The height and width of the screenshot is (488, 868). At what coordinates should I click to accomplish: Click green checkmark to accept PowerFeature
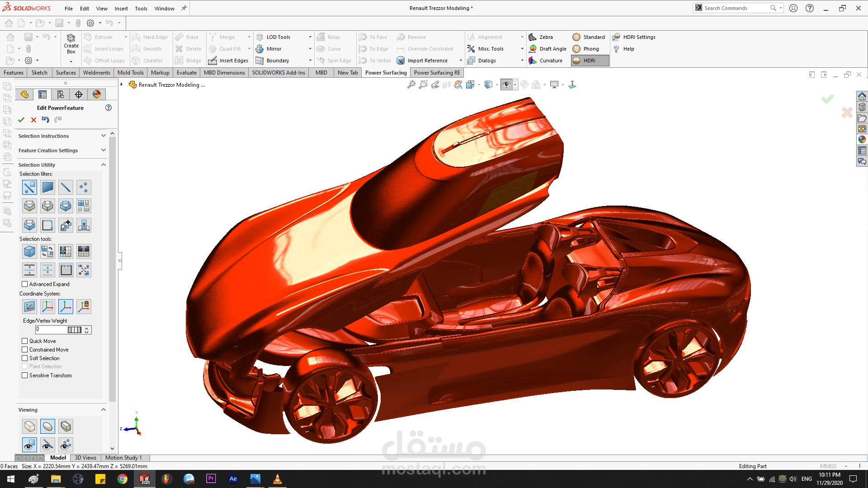click(x=21, y=120)
